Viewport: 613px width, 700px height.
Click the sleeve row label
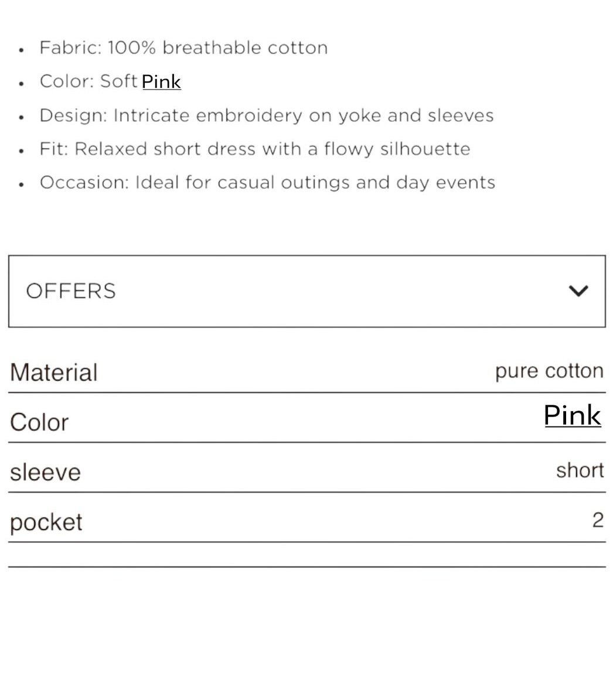pyautogui.click(x=45, y=472)
